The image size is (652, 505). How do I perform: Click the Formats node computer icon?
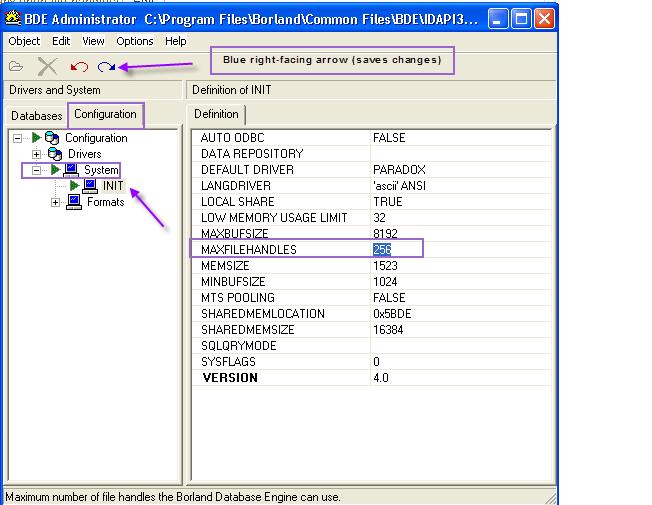click(x=74, y=202)
